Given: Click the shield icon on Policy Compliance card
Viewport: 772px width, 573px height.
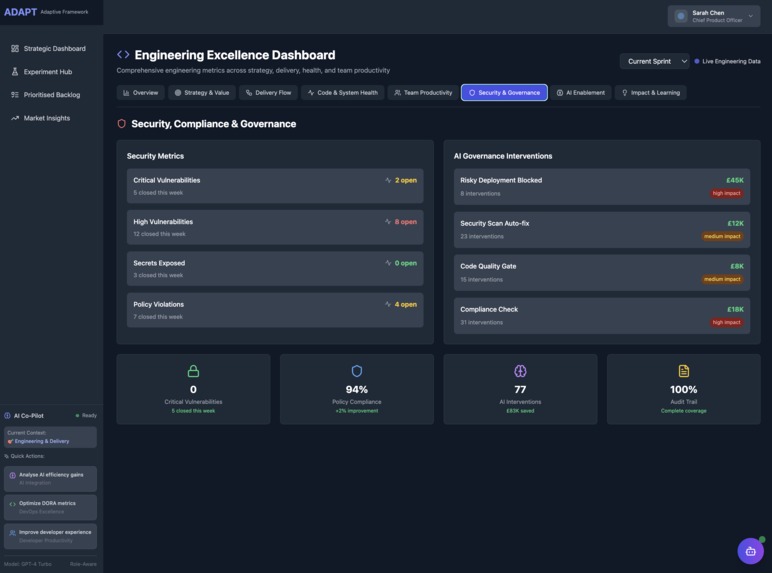Looking at the screenshot, I should (357, 371).
